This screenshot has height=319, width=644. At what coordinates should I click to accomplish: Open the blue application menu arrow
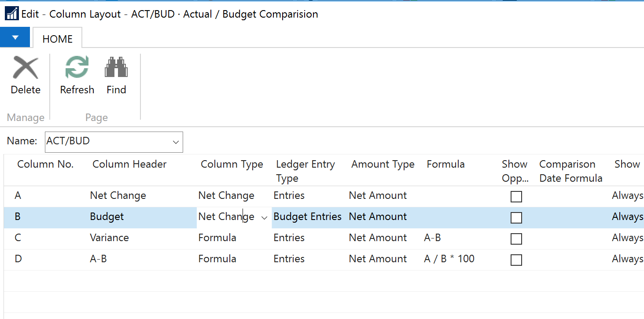[x=15, y=37]
